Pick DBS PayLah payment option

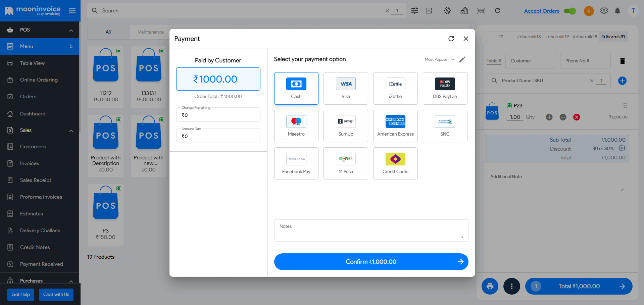445,88
